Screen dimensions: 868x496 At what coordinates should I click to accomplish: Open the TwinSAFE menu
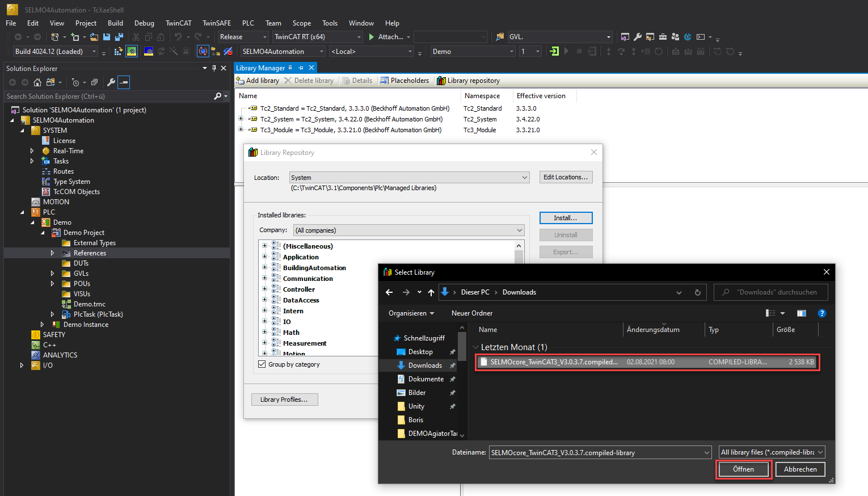pyautogui.click(x=217, y=23)
